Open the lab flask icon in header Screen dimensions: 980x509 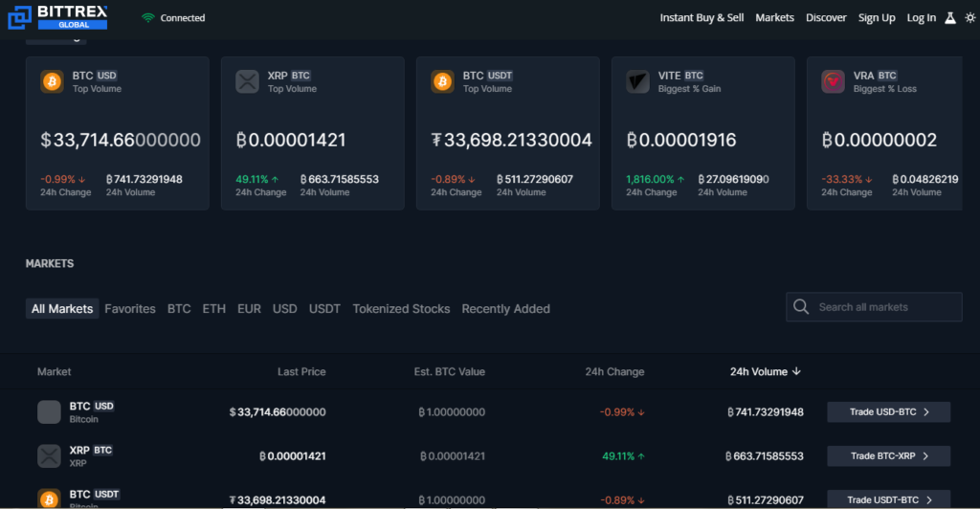coord(950,17)
